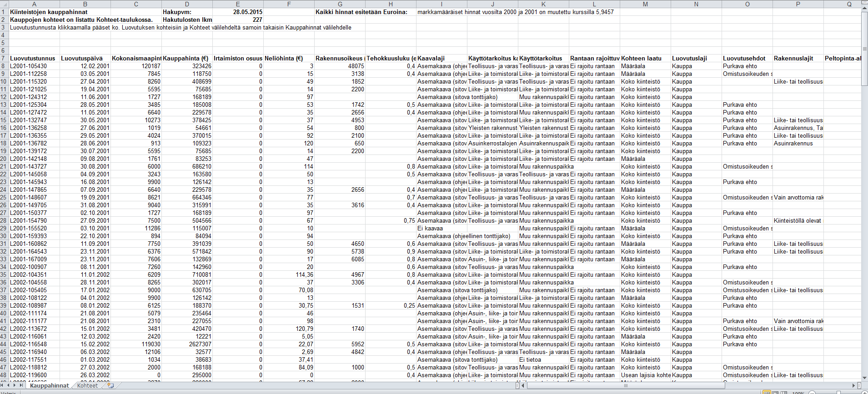Click the 'Luovutuslaji' heading cell
The image size is (868, 394).
click(696, 58)
